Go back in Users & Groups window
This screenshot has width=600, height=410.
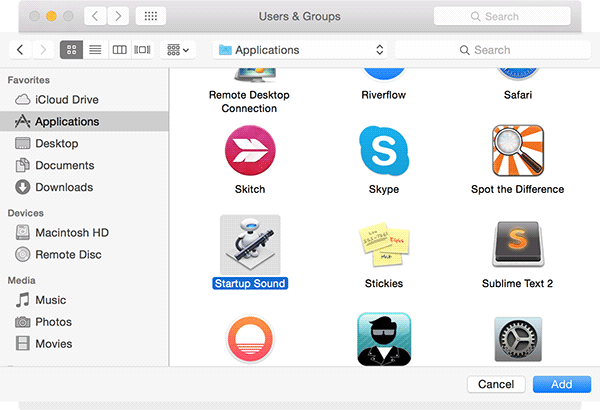(95, 16)
